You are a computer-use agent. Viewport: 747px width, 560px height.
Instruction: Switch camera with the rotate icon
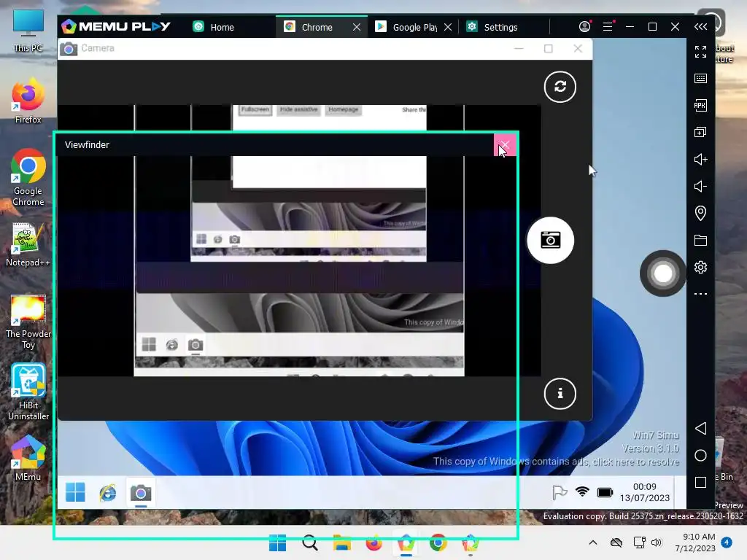tap(560, 87)
